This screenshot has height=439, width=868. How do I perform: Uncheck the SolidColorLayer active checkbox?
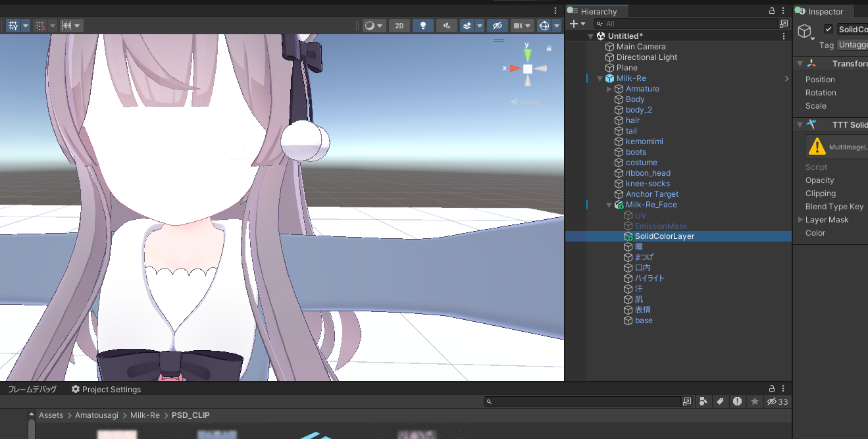coord(829,29)
